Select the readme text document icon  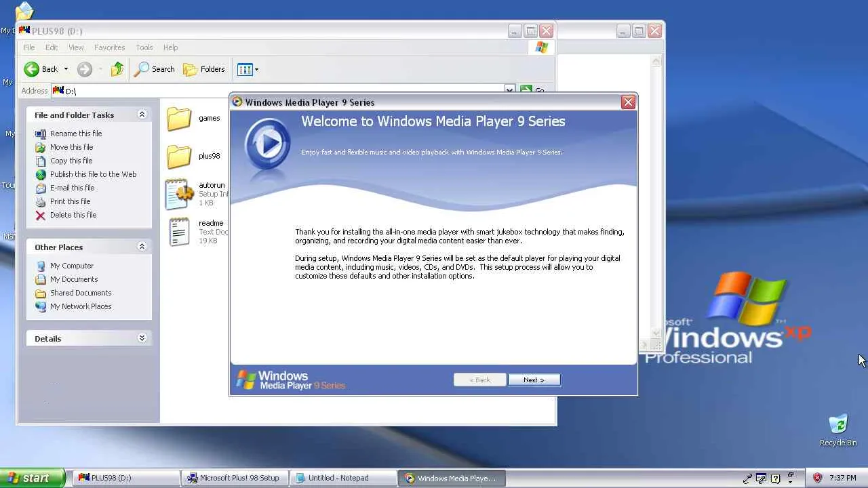(179, 232)
